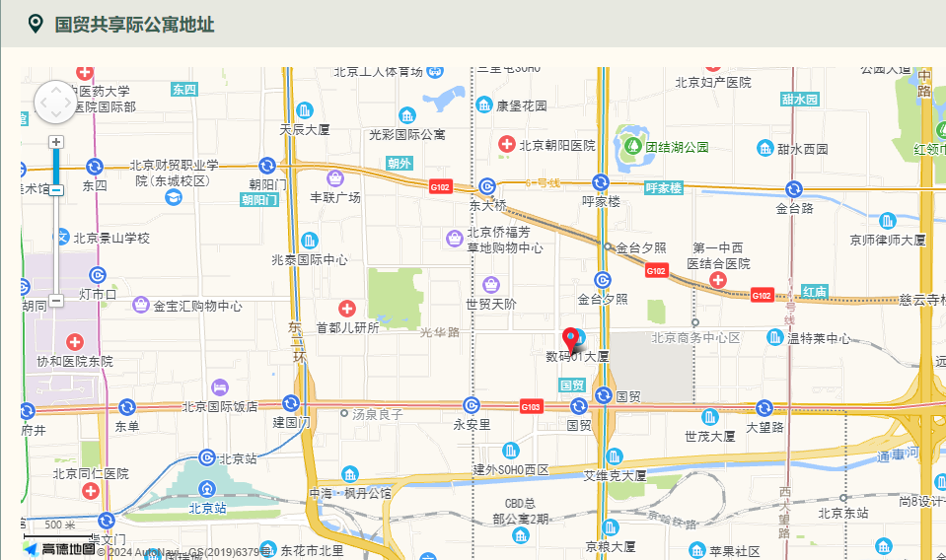This screenshot has width=946, height=560.
Task: Click the 首都儿研所 hospital icon
Action: pos(347,309)
